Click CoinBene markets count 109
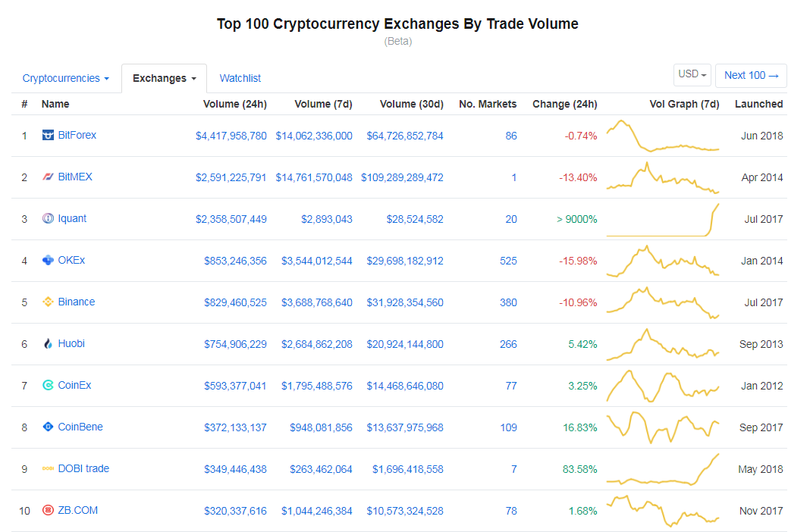Viewport: 810px width, 532px height. [508, 427]
